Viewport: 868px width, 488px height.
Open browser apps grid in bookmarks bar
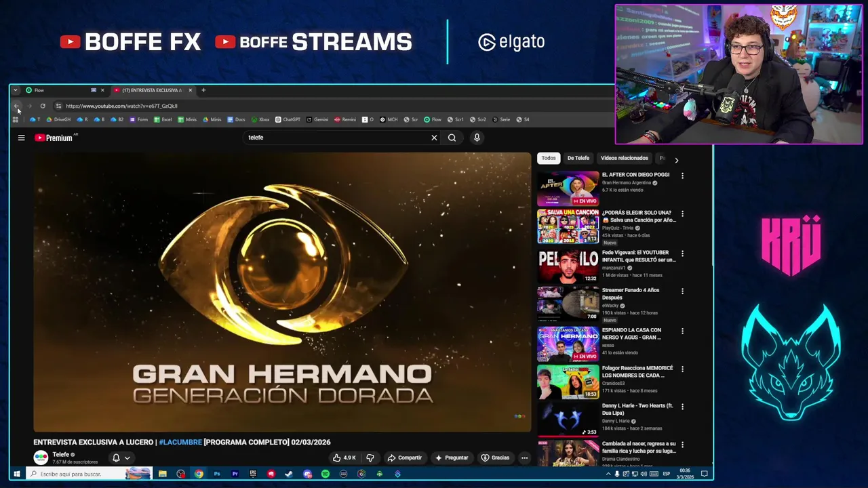[x=15, y=119]
